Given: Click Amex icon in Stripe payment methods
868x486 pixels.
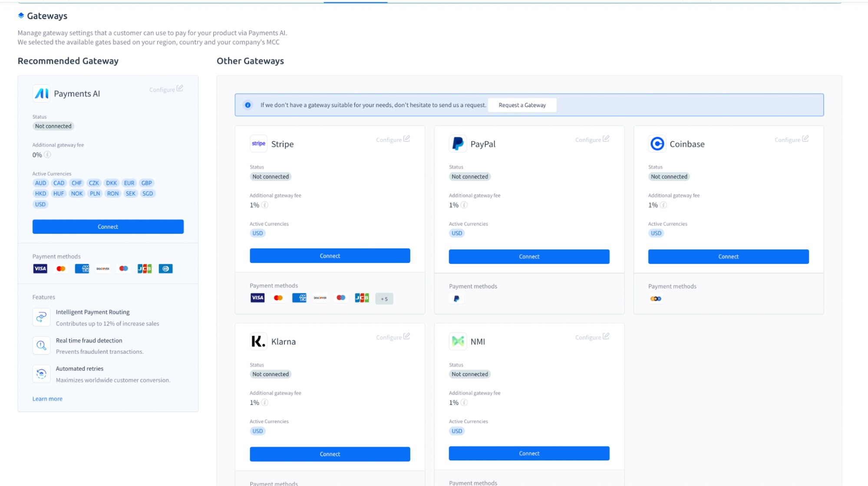Looking at the screenshot, I should tap(299, 298).
